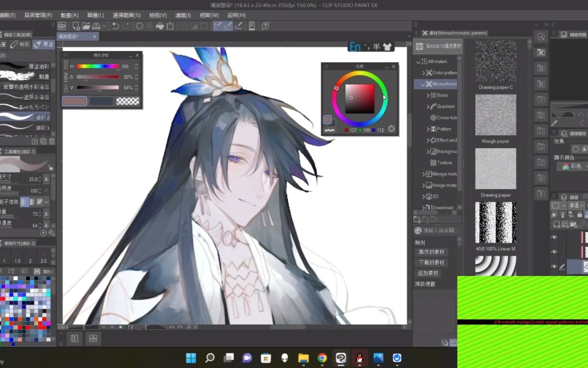The width and height of the screenshot is (588, 368).
Task: Collapse the Monochromatic pattern folder
Action: (423, 84)
